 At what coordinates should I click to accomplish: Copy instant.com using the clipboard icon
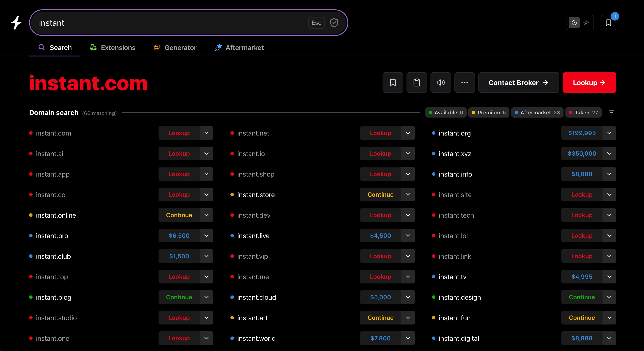point(417,83)
